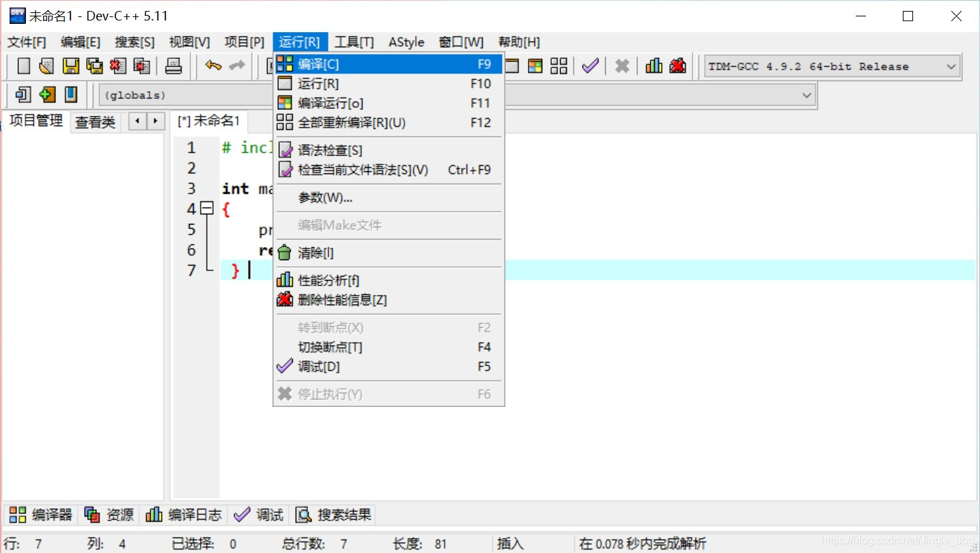Choose 编译[C] F9 from the menu
Screen dimensions: 980x553
click(389, 64)
